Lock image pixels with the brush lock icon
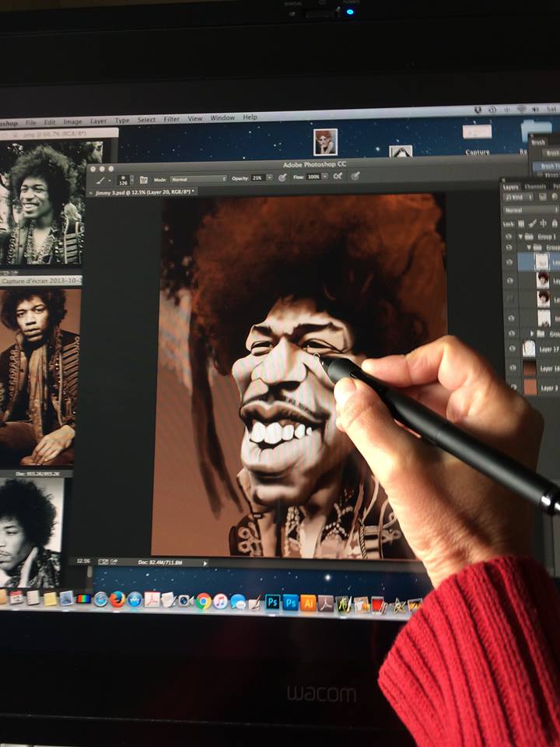Screen dimensions: 560x747 [532, 223]
